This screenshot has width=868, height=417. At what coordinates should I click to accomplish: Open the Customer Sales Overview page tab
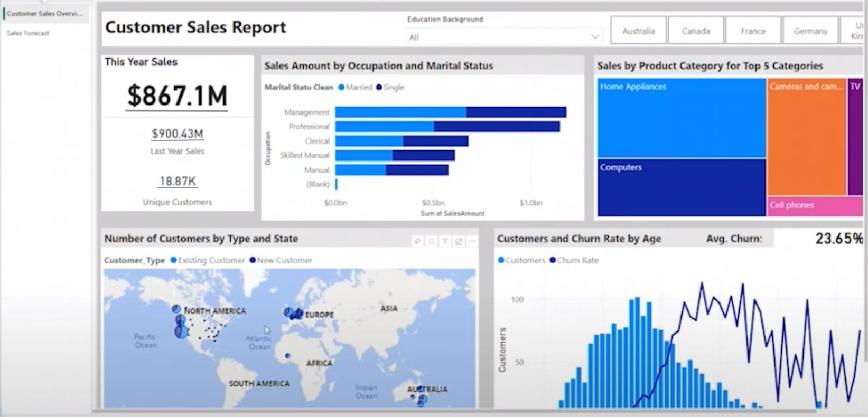click(44, 14)
